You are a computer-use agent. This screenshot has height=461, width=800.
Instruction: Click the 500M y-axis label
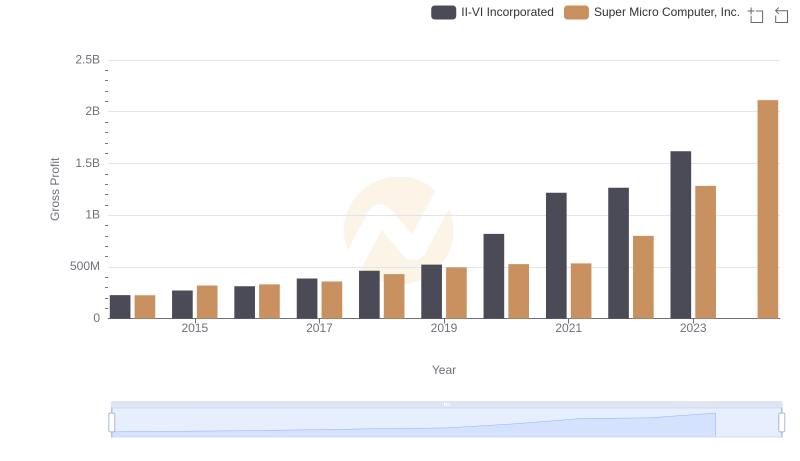click(x=85, y=266)
